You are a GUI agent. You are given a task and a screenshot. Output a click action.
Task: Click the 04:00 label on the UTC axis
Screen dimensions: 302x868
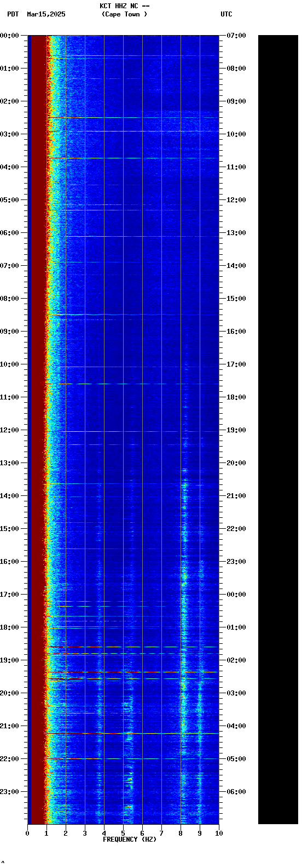(x=236, y=726)
